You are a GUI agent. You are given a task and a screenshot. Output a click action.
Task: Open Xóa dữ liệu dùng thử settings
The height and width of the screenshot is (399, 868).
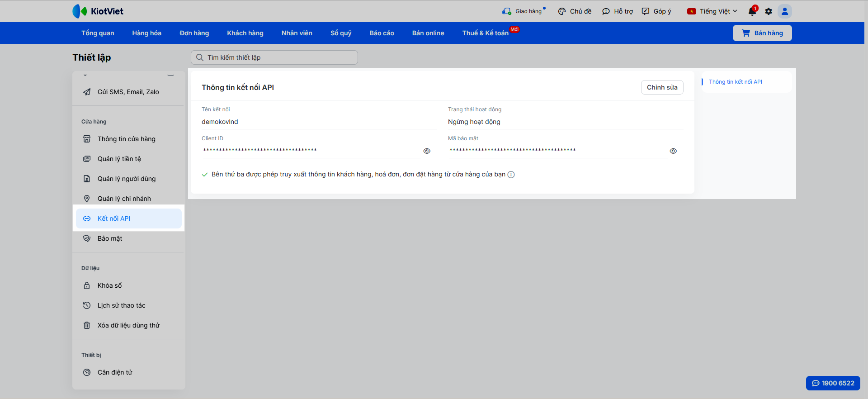[129, 325]
